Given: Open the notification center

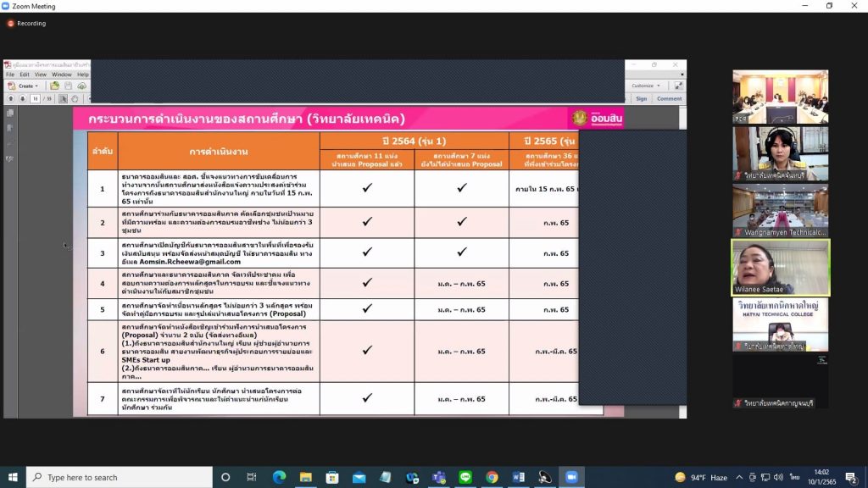Looking at the screenshot, I should 851,477.
